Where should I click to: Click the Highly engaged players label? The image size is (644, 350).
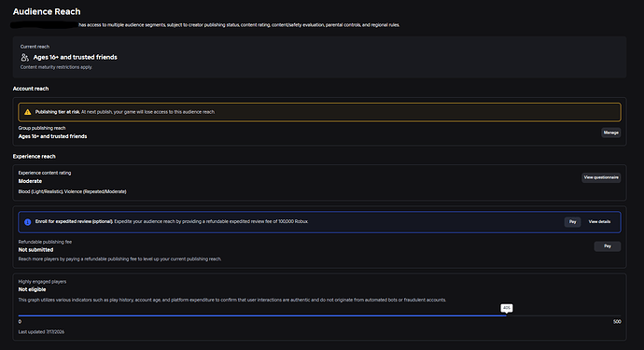point(42,282)
